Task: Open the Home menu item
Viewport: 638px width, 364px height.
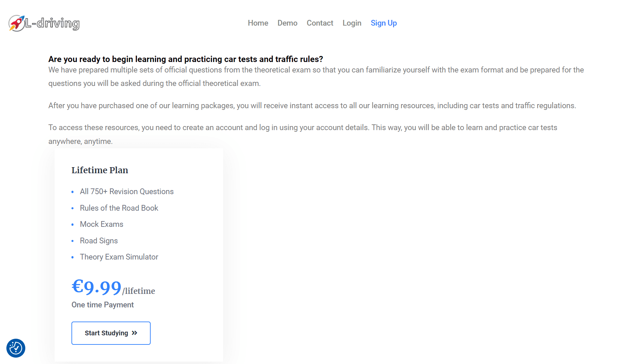Action: point(258,23)
